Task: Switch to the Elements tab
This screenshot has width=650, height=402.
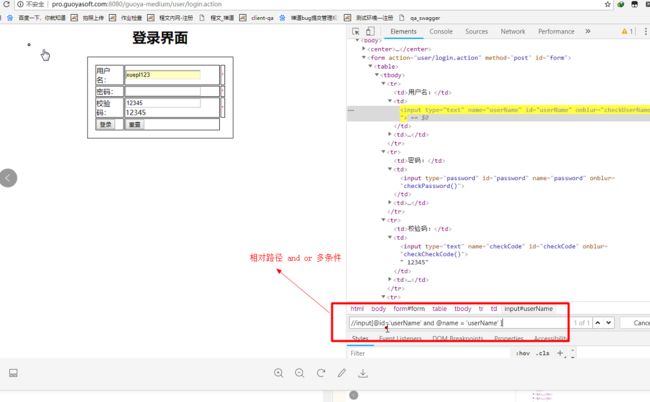Action: click(x=403, y=31)
